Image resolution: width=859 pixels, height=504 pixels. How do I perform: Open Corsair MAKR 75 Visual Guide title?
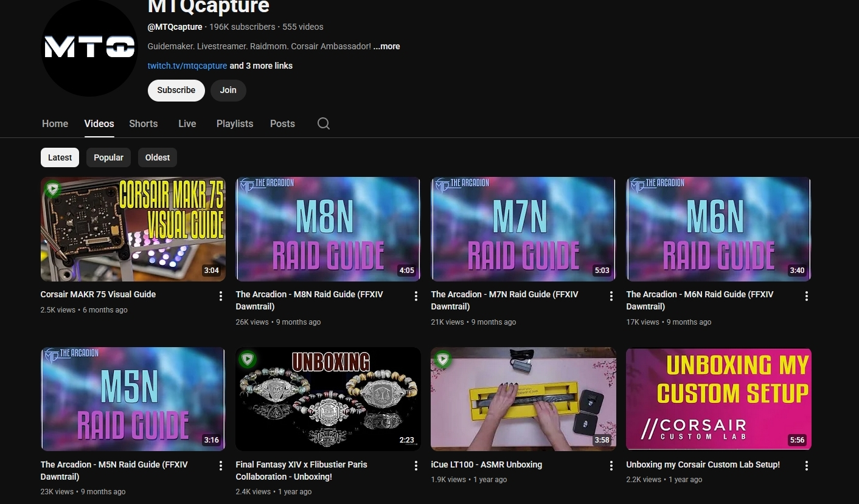pyautogui.click(x=98, y=294)
